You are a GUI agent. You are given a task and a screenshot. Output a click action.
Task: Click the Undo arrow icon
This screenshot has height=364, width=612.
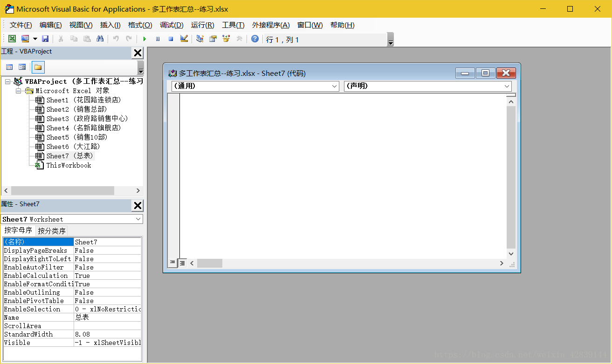tap(116, 39)
